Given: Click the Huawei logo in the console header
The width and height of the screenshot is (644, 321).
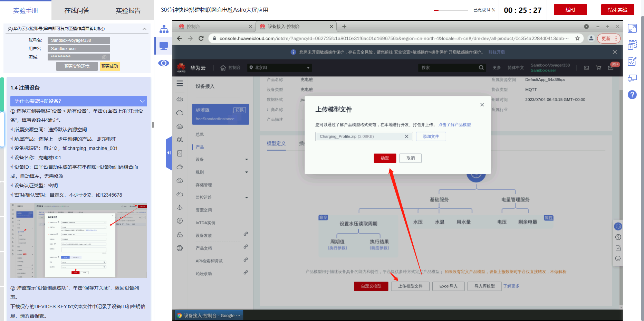Looking at the screenshot, I should (181, 68).
